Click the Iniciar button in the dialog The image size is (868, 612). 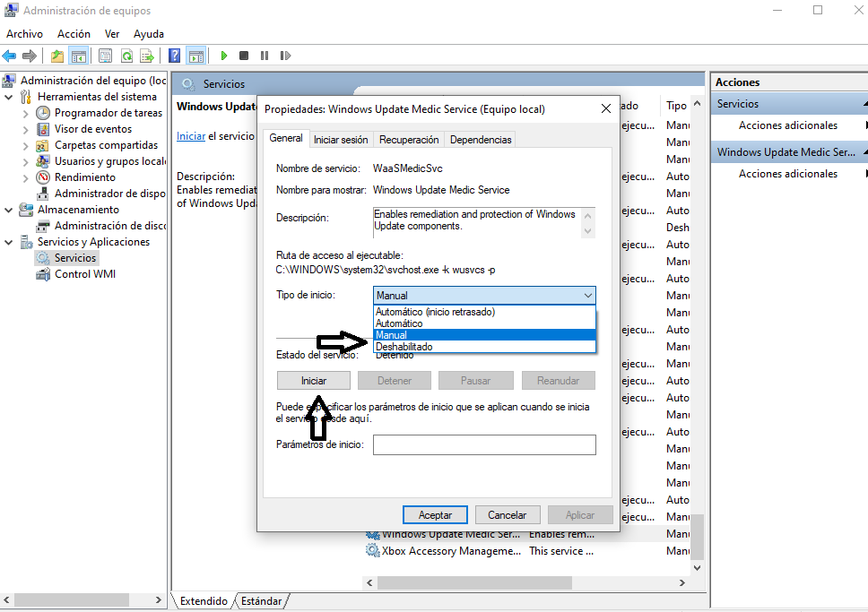click(x=313, y=381)
